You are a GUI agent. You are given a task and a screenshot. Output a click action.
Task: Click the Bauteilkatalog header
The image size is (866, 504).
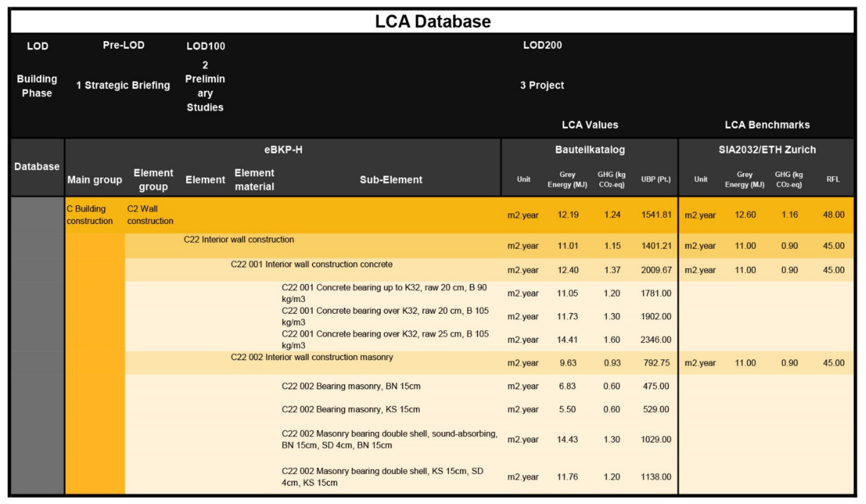[x=590, y=150]
